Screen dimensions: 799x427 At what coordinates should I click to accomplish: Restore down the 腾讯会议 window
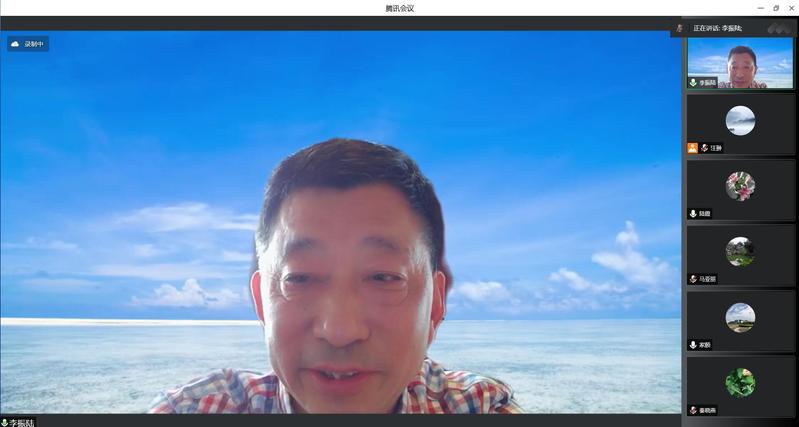(x=776, y=8)
